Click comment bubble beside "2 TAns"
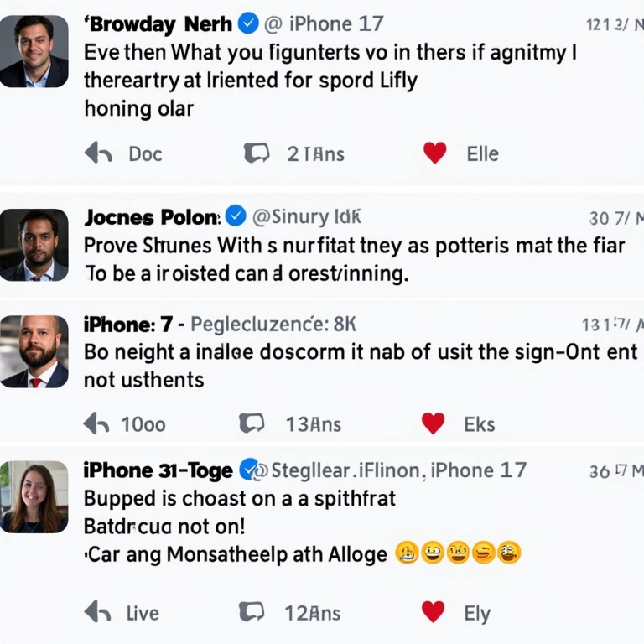The width and height of the screenshot is (644, 644). pyautogui.click(x=256, y=153)
